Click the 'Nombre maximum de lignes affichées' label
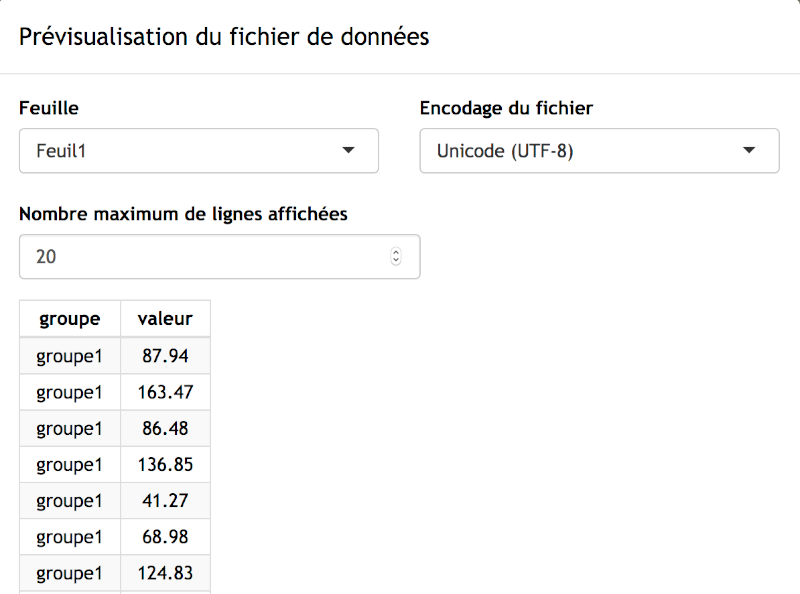 183,214
